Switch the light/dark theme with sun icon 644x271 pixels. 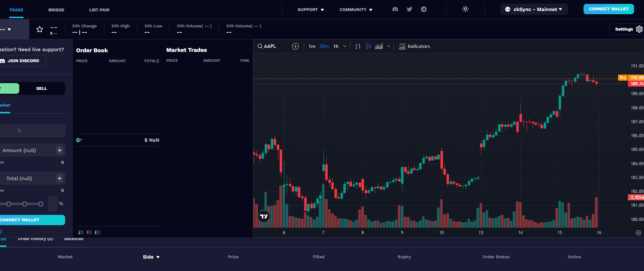click(465, 9)
